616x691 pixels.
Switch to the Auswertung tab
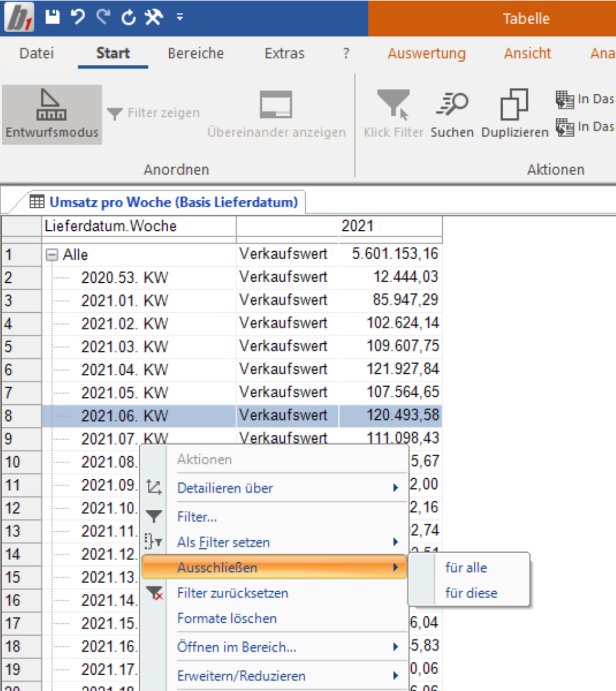[426, 54]
